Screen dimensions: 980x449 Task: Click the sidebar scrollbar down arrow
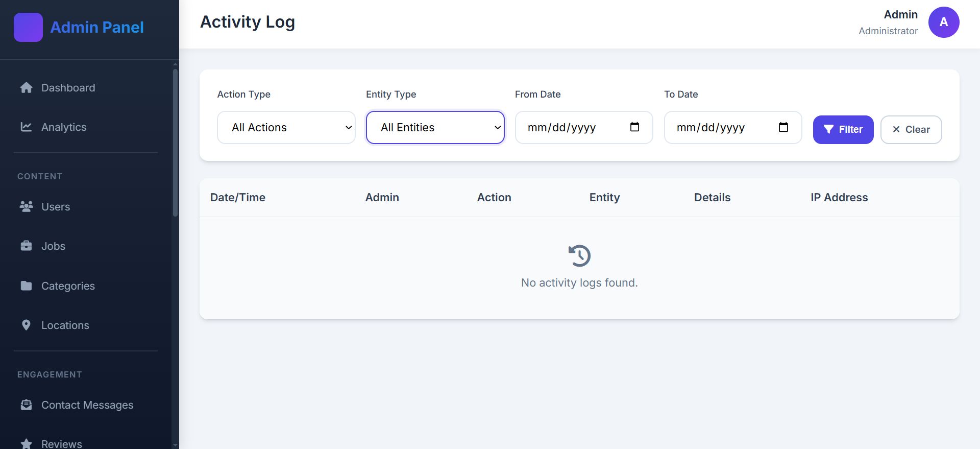point(176,445)
